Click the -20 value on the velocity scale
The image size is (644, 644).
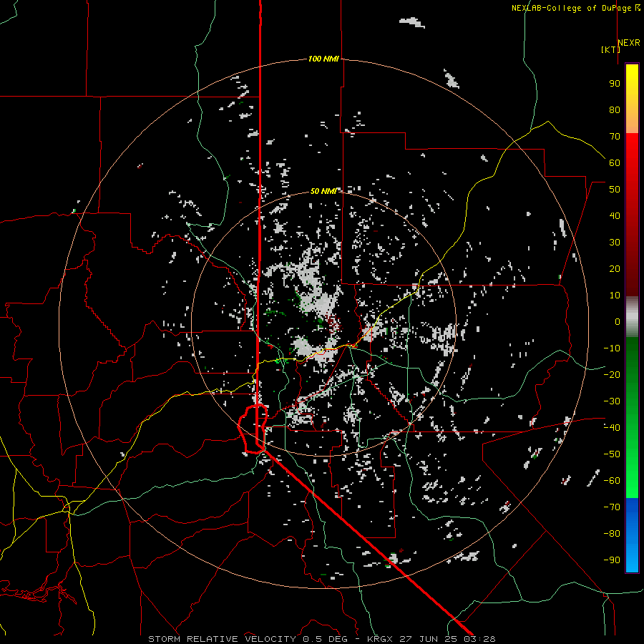pyautogui.click(x=612, y=374)
